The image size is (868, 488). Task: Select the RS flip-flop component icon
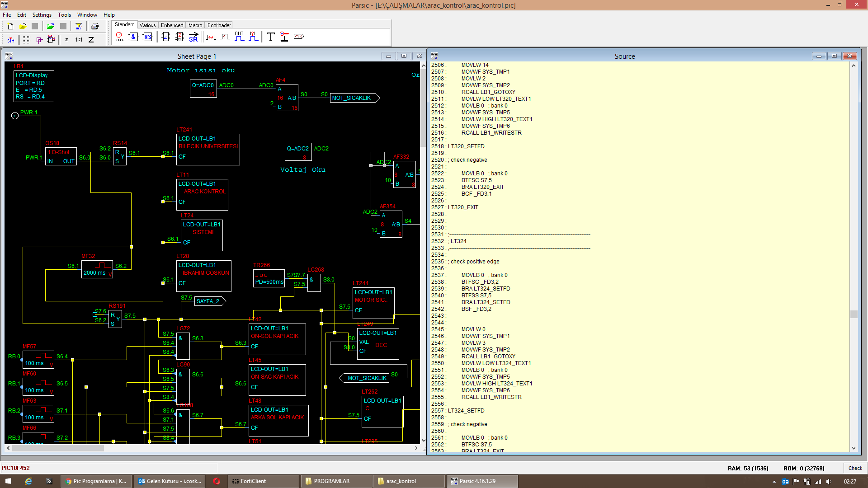(147, 37)
